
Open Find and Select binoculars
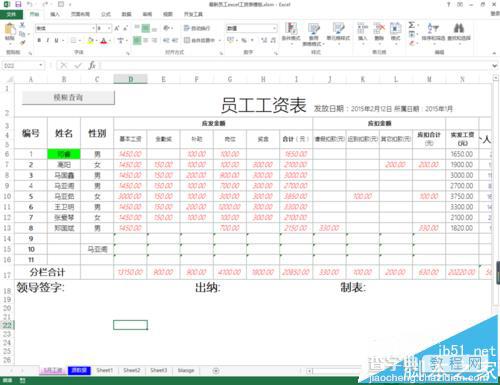pos(459,32)
